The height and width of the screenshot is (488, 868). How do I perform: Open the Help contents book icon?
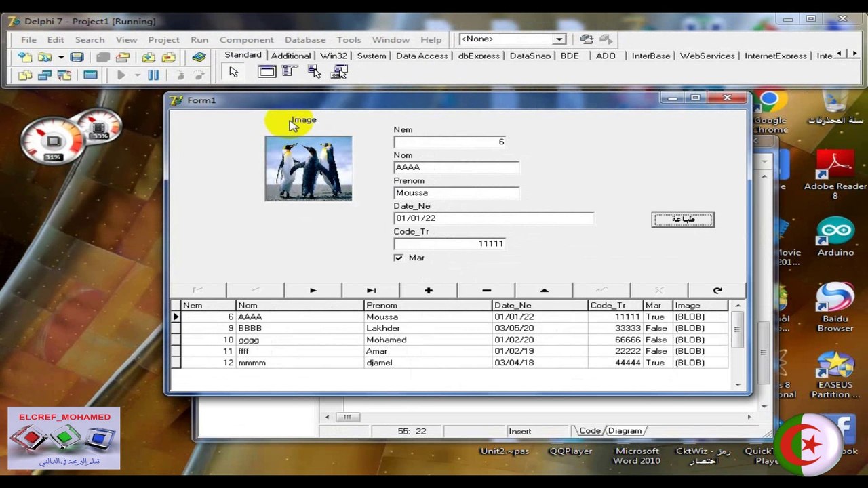pyautogui.click(x=198, y=58)
